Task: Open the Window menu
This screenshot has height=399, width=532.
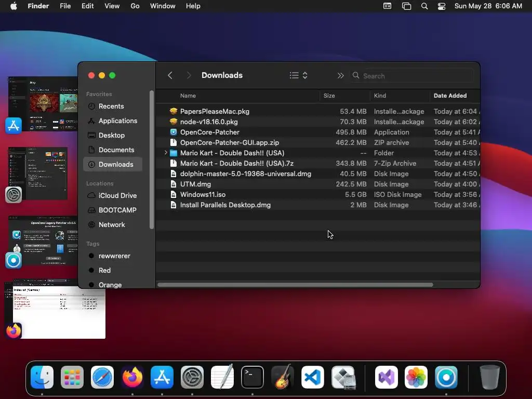Action: click(163, 6)
